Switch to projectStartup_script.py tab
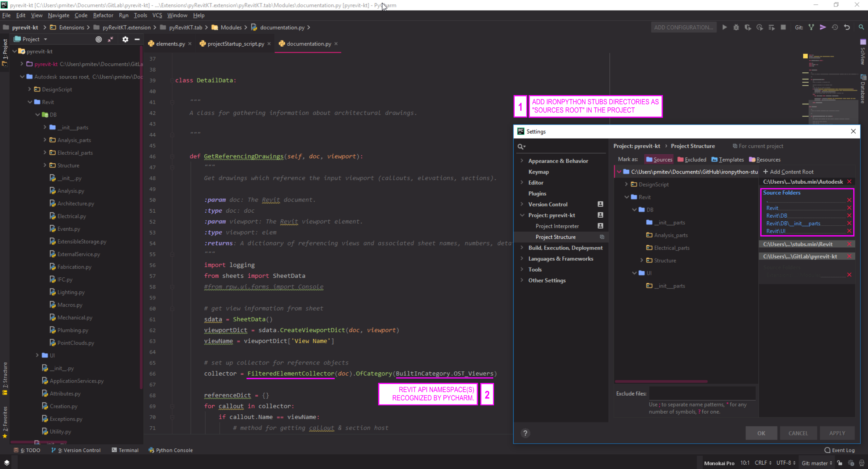The height and width of the screenshot is (469, 868). pyautogui.click(x=235, y=44)
